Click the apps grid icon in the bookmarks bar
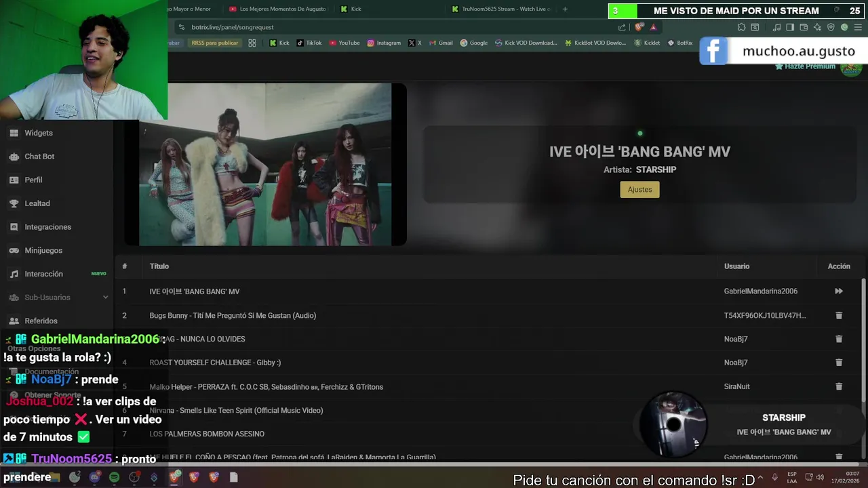868x488 pixels. click(x=252, y=43)
